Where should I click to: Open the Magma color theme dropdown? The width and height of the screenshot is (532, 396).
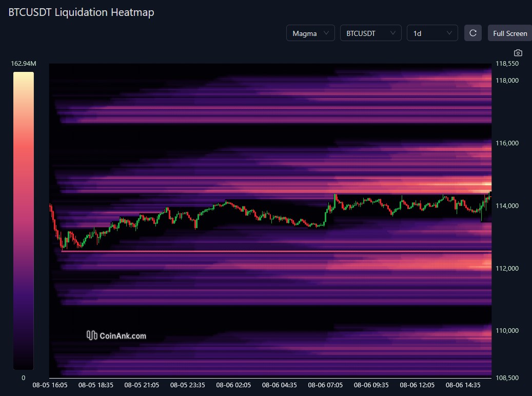[310, 33]
